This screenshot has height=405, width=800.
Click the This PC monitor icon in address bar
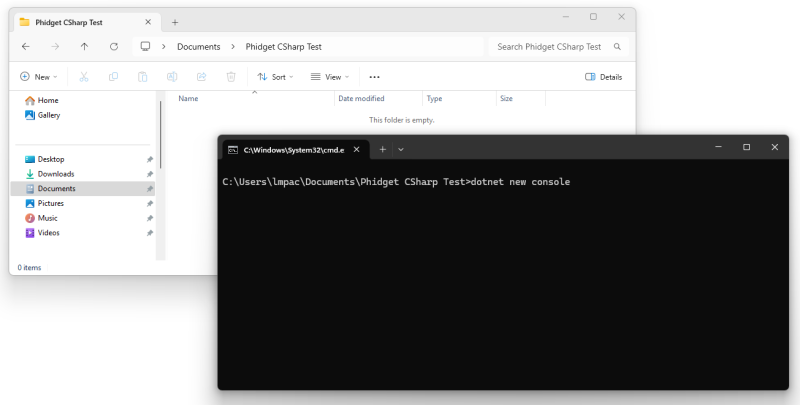pyautogui.click(x=145, y=46)
